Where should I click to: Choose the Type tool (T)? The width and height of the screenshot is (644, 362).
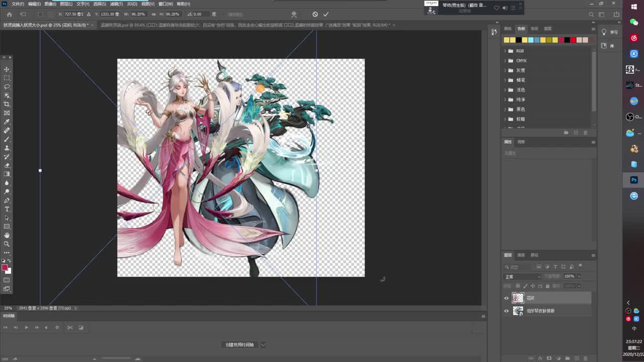click(x=7, y=209)
